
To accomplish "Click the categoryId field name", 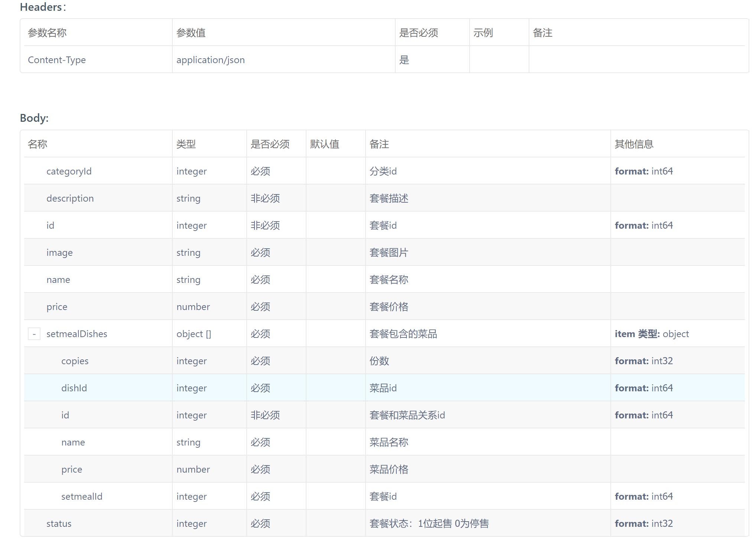I will 69,171.
